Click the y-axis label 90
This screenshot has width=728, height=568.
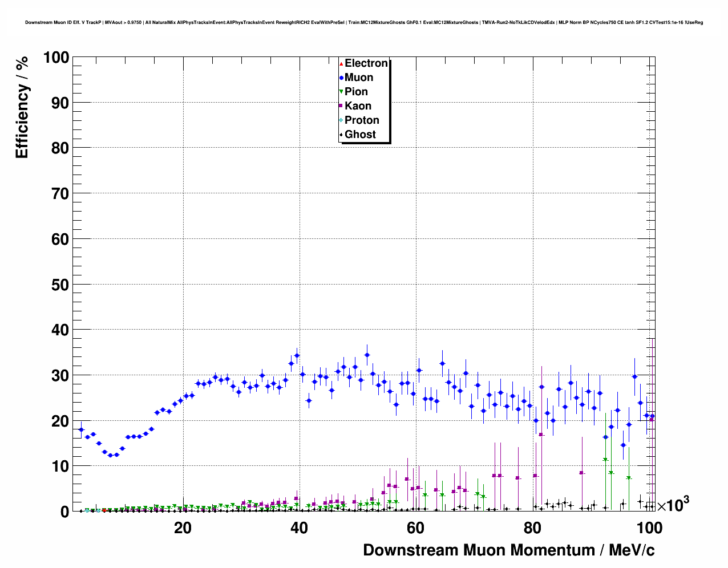(60, 103)
